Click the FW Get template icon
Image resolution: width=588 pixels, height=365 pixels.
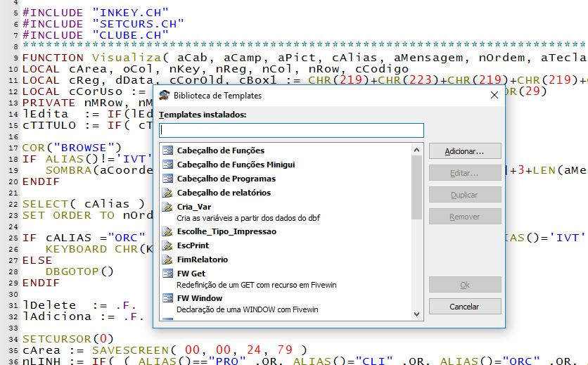point(167,274)
